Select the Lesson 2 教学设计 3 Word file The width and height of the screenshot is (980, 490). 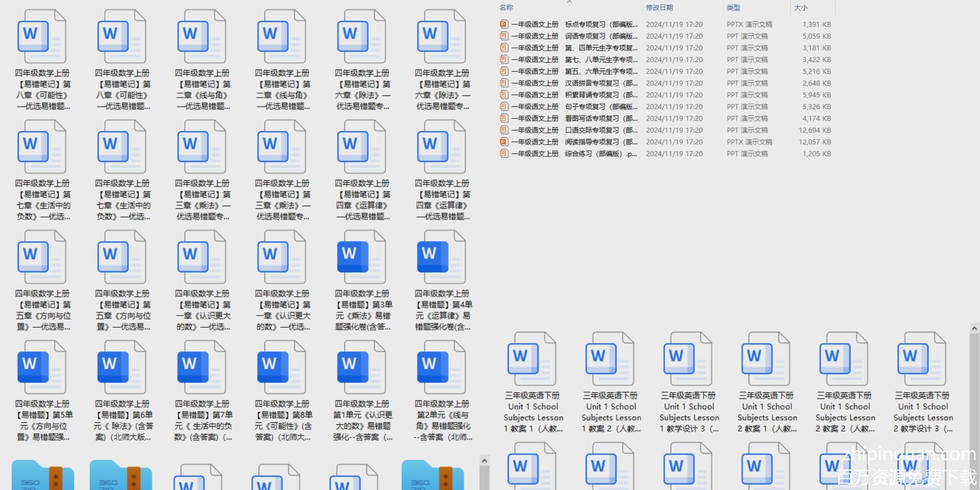point(923,360)
